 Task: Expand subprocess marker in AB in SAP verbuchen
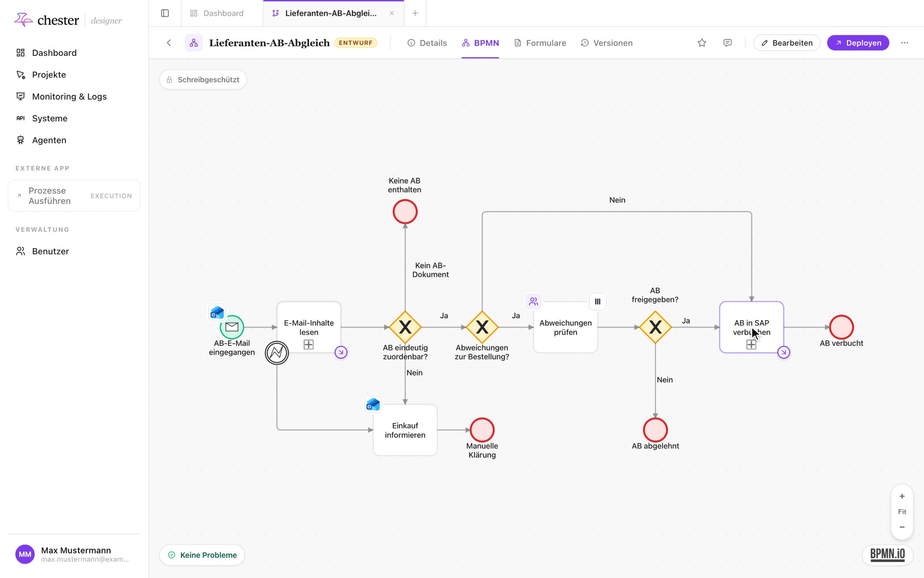(751, 344)
